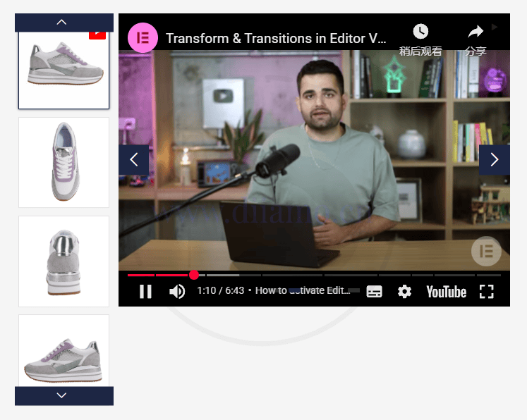Open video on YouTube logo
This screenshot has width=527, height=420.
coord(446,292)
